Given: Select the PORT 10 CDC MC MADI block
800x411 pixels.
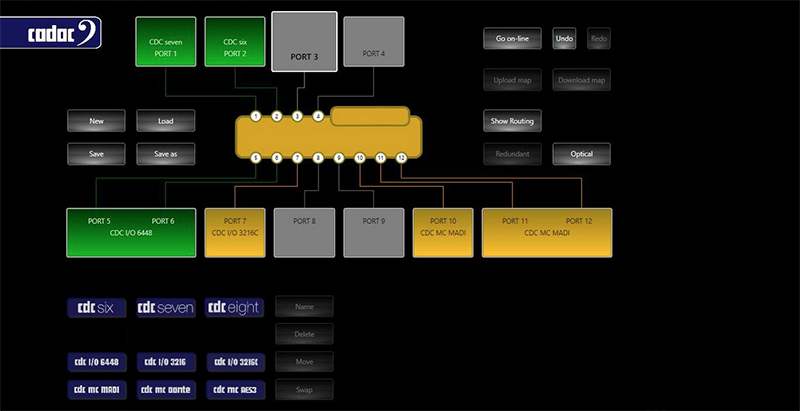Looking at the screenshot, I should pyautogui.click(x=443, y=233).
